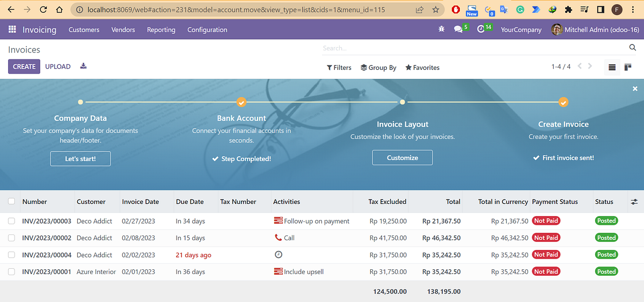Reload the browser page
The image size is (644, 302).
point(43,10)
